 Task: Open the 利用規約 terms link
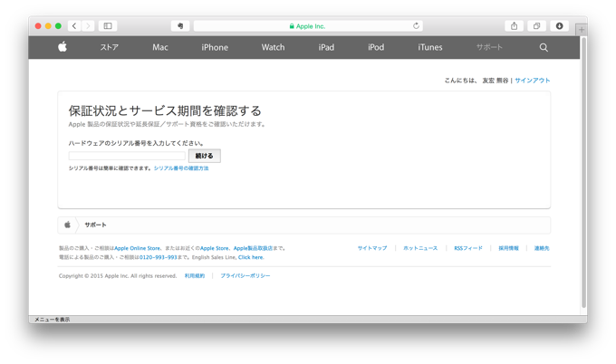pos(195,275)
